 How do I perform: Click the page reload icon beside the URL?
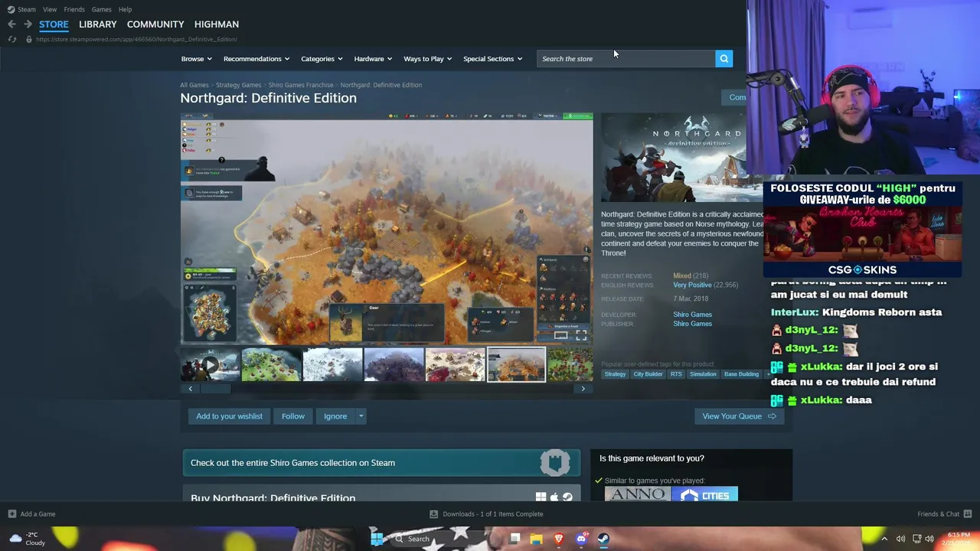(x=12, y=39)
